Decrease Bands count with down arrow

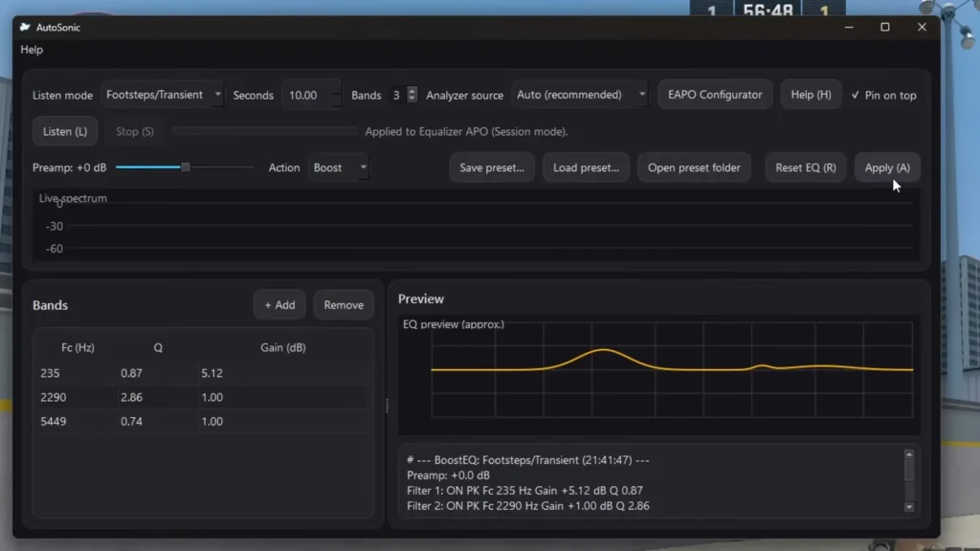412,99
